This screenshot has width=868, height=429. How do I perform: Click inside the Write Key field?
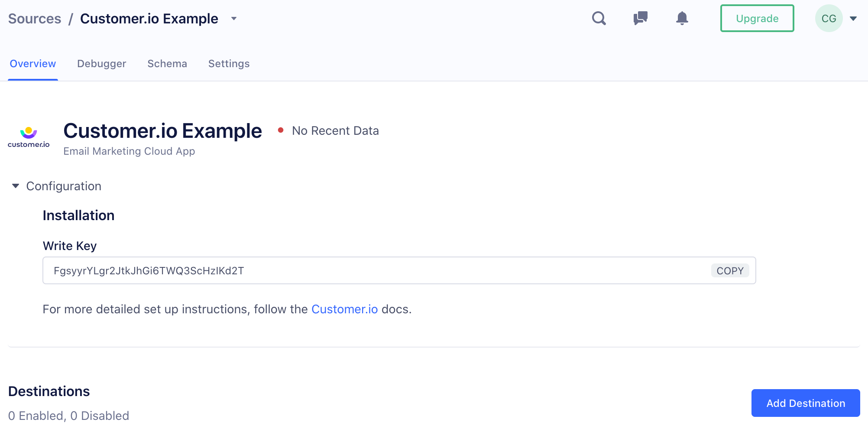(x=399, y=270)
